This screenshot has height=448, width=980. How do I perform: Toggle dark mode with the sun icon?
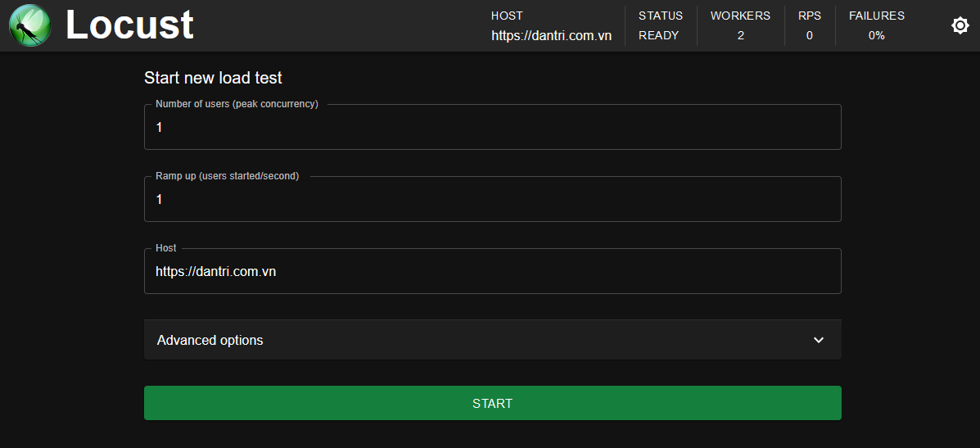click(960, 25)
